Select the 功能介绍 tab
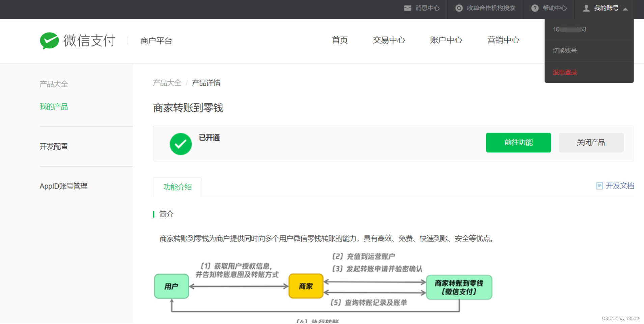Screen dimensions: 644x324 click(177, 187)
